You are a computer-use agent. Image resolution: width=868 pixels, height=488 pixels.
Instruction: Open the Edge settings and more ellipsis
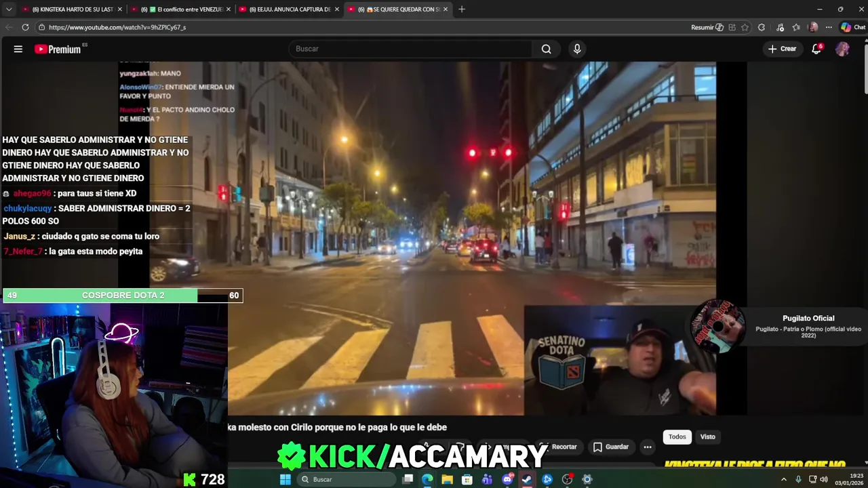[x=829, y=27]
